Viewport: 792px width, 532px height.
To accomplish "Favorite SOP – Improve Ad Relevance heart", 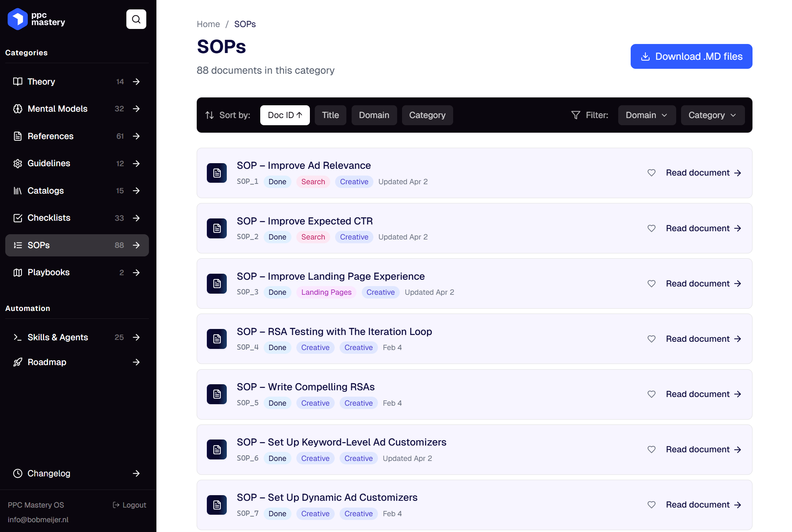I will tap(651, 173).
